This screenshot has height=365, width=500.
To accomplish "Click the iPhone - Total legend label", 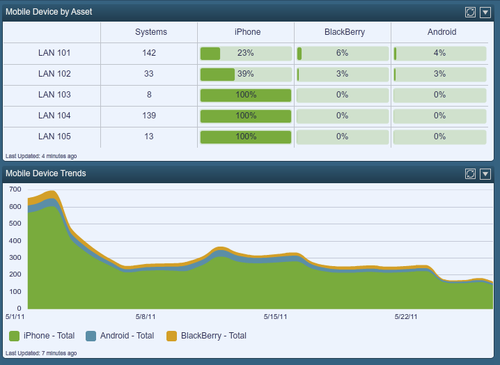I will tap(49, 336).
